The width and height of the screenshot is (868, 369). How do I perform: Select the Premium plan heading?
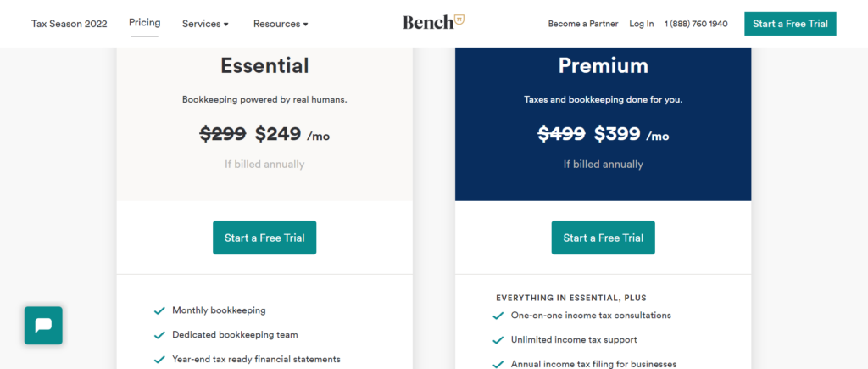click(x=603, y=66)
